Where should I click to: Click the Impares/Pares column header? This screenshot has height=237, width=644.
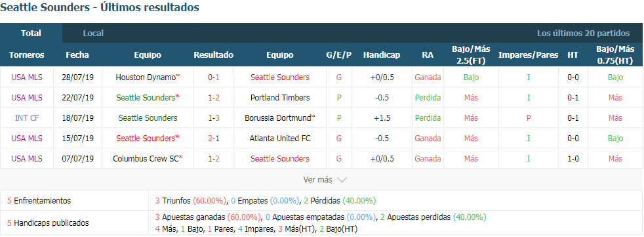[x=528, y=54]
